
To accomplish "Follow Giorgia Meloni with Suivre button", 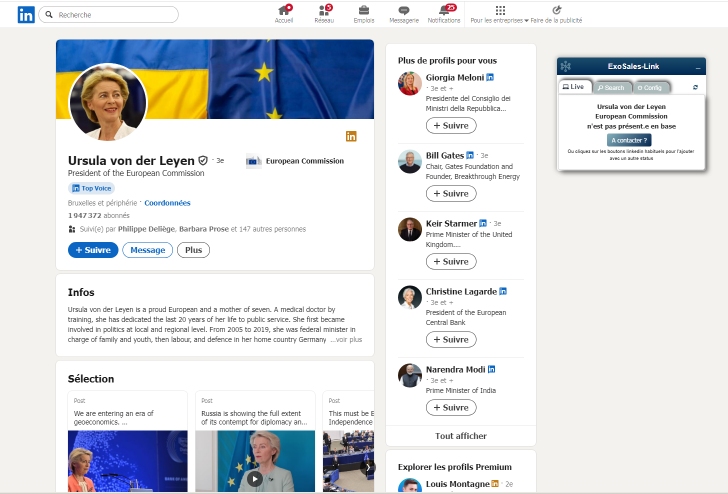I will [x=451, y=126].
